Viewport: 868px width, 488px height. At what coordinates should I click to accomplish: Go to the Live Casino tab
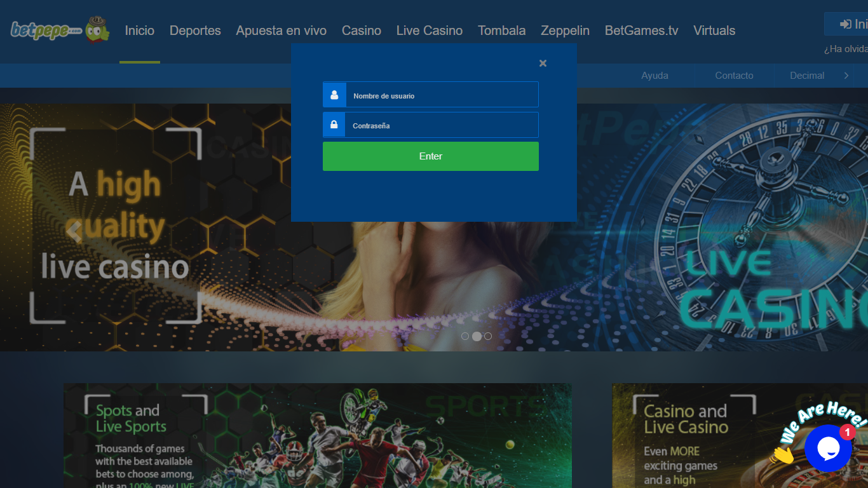(x=429, y=30)
